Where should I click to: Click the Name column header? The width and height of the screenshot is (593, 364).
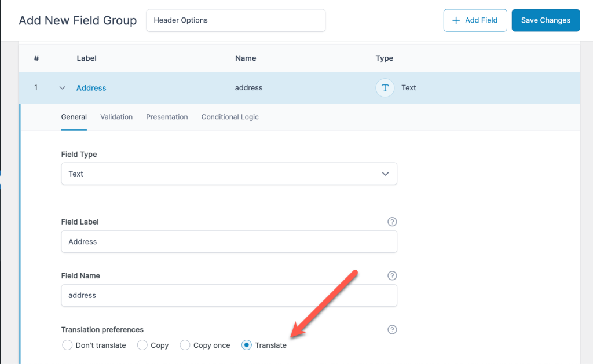coord(246,58)
